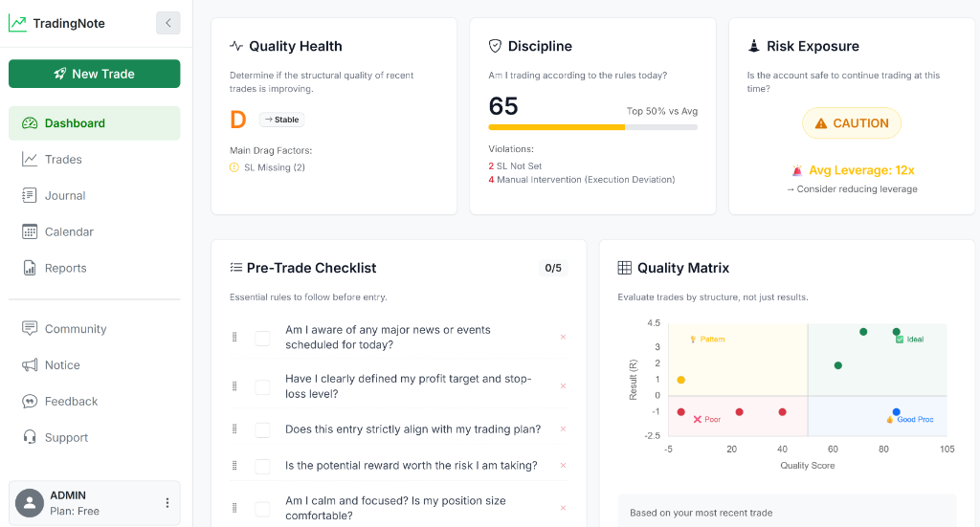Screen dimensions: 980x527
Task: Click the CAUTION risk status badge
Action: 852,123
